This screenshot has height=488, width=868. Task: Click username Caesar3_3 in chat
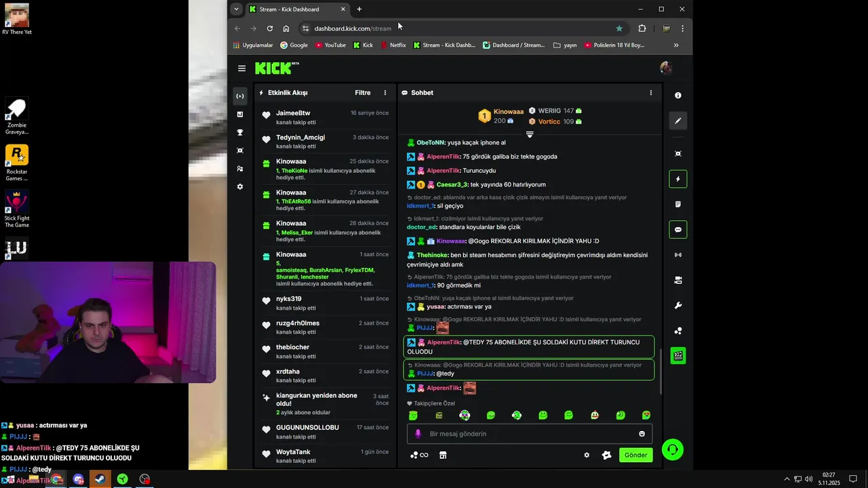click(x=452, y=184)
